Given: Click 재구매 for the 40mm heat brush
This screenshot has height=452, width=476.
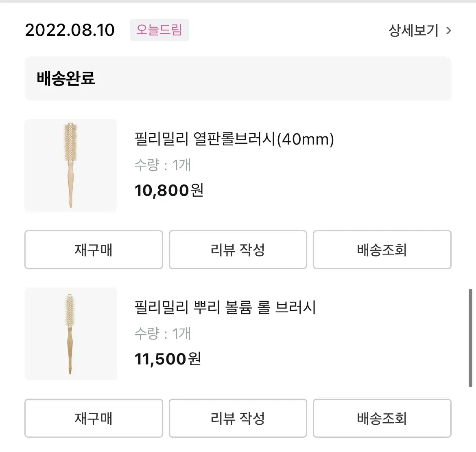Looking at the screenshot, I should tap(94, 250).
